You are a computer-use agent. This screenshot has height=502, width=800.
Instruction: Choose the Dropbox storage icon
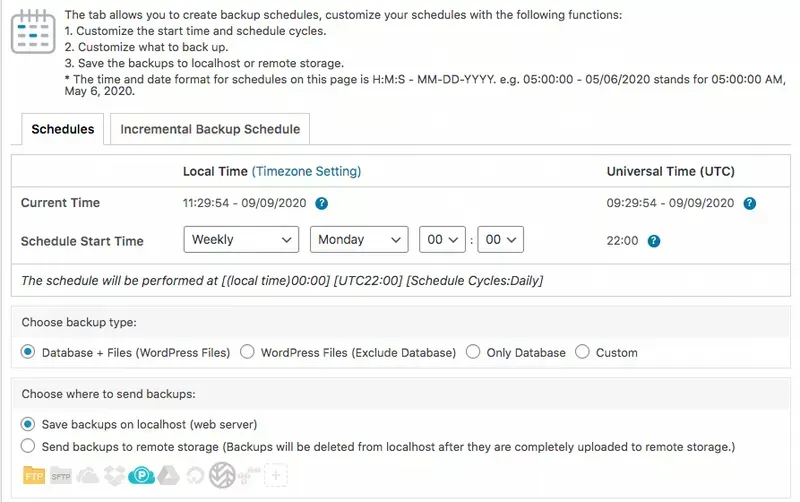tap(115, 475)
